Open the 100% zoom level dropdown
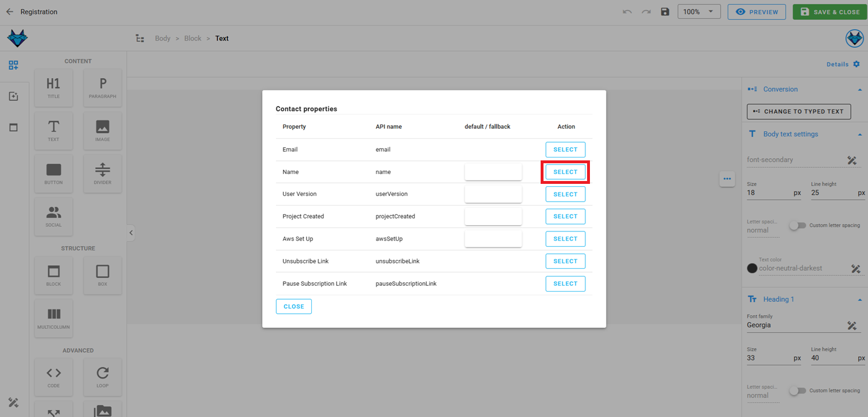The image size is (868, 417). pyautogui.click(x=698, y=11)
